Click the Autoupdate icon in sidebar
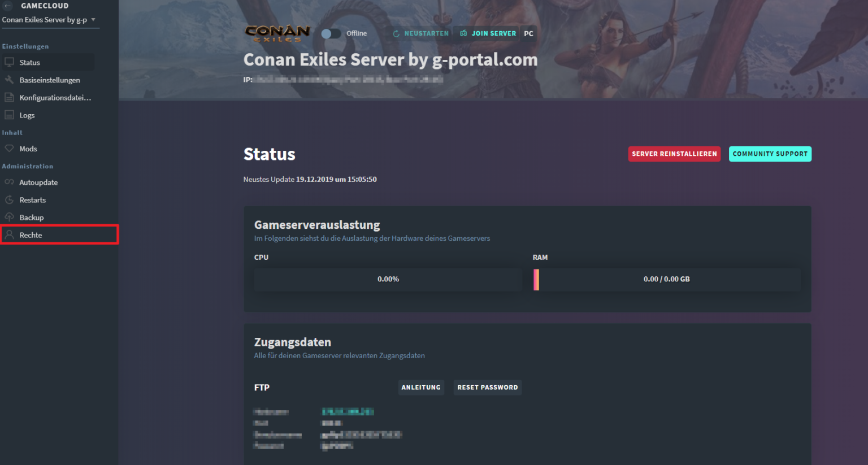 pyautogui.click(x=9, y=182)
